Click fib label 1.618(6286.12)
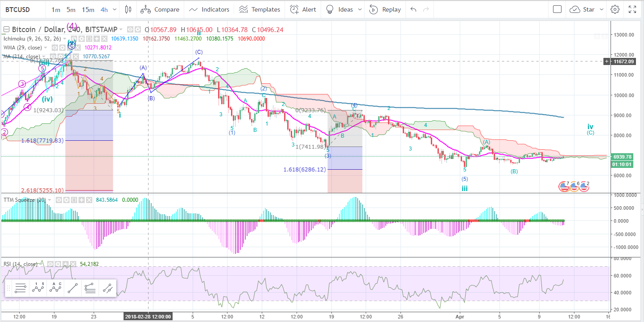644x322 pixels. pyautogui.click(x=305, y=170)
